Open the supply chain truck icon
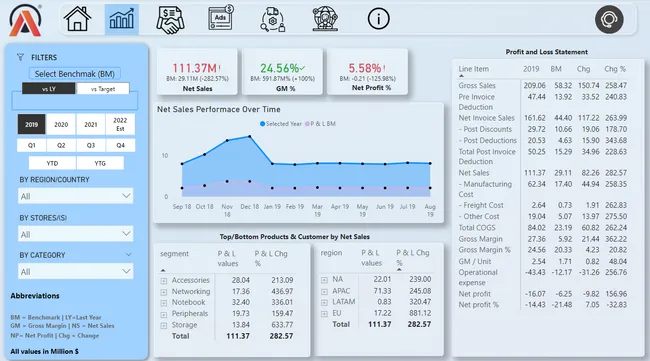650x361 pixels. pos(272,19)
